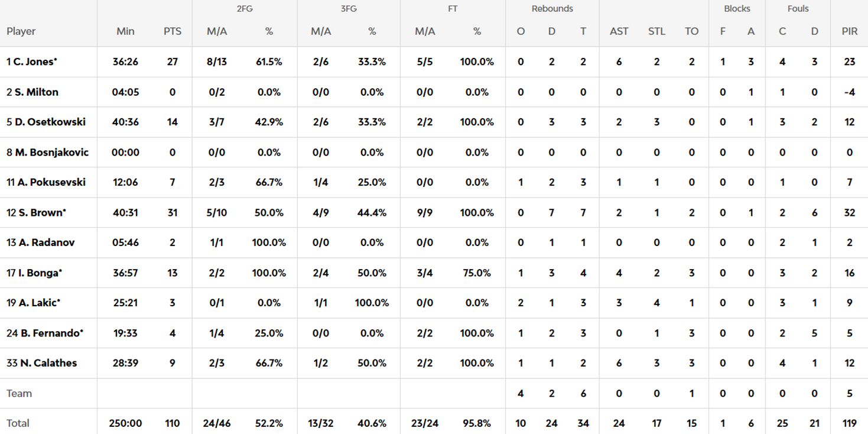Select the Total row label

(18, 423)
